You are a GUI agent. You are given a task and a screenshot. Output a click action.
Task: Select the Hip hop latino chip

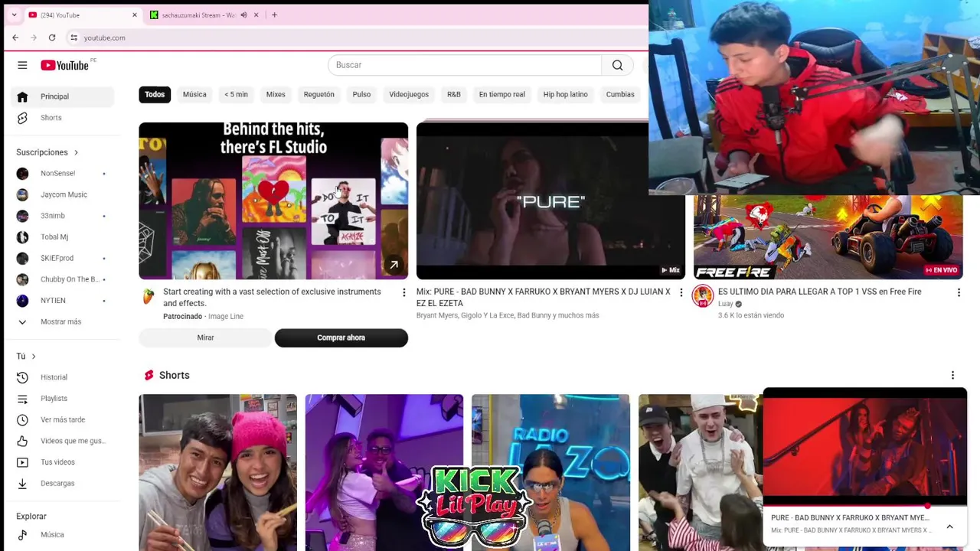565,94
